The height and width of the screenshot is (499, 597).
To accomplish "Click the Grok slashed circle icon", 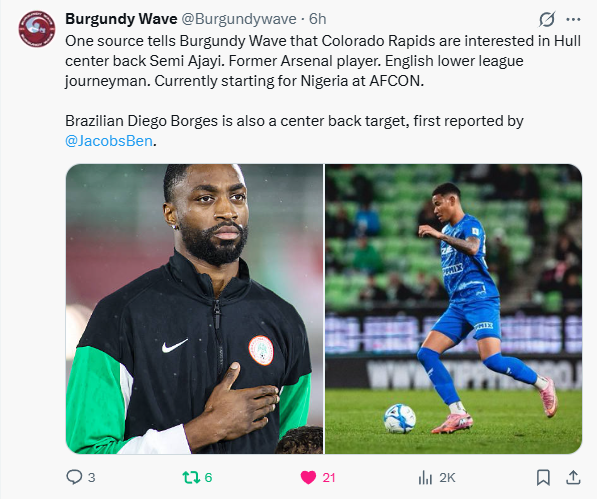I will (x=547, y=19).
